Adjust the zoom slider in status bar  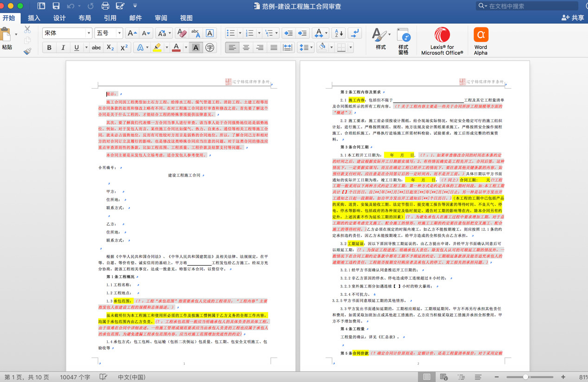pos(525,377)
